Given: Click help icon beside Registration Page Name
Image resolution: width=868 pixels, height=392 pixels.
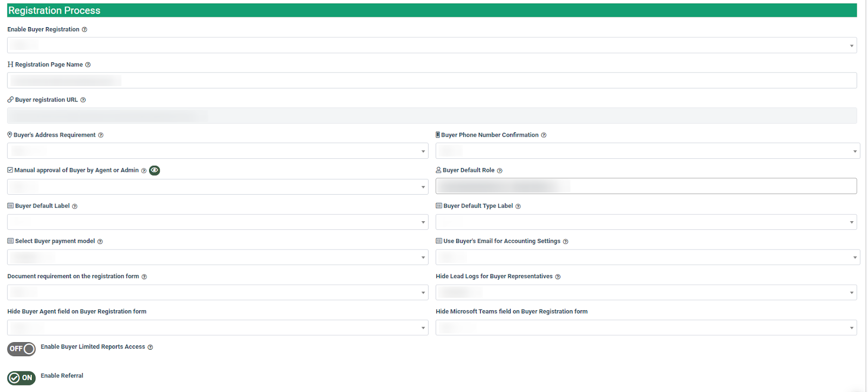Looking at the screenshot, I should coord(88,65).
